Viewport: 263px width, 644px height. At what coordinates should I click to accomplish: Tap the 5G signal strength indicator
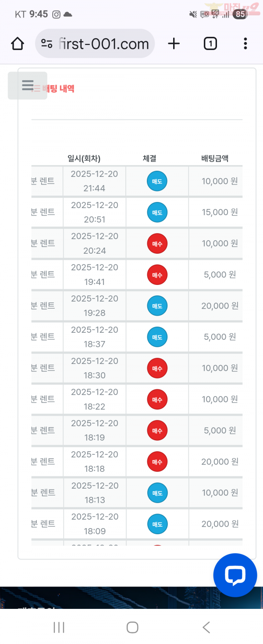pos(215,14)
